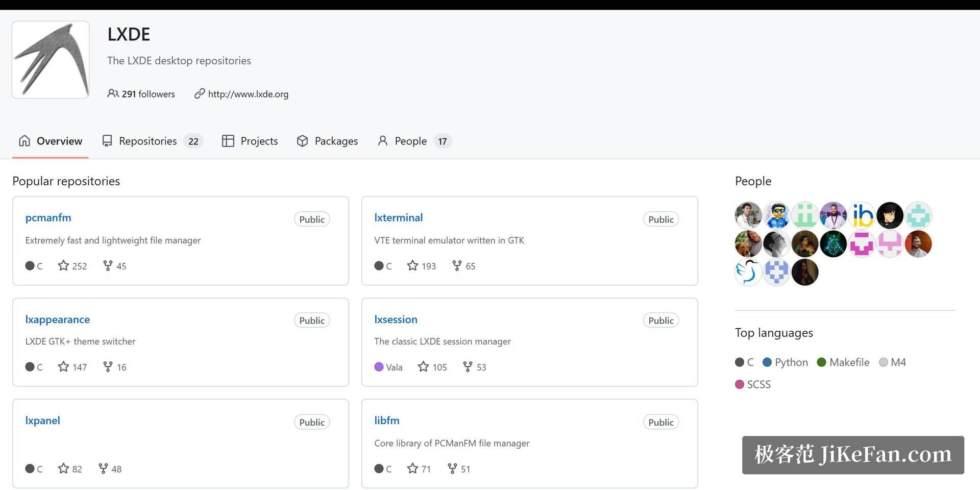The height and width of the screenshot is (490, 980).
Task: Open the libfm repository
Action: (387, 421)
